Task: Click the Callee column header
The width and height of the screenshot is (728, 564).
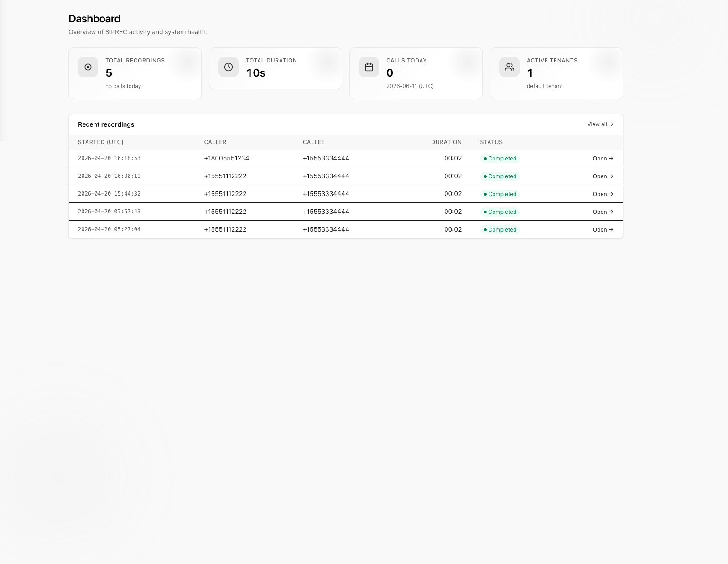Action: point(314,142)
